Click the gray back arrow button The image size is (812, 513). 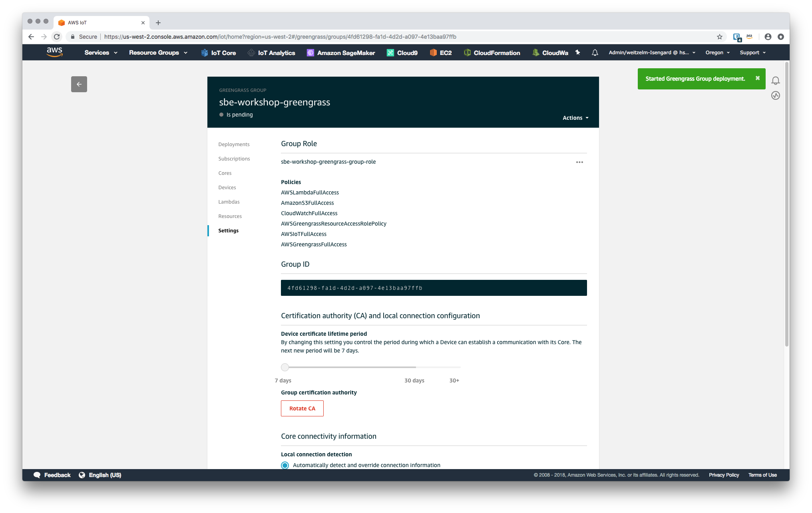pos(79,84)
